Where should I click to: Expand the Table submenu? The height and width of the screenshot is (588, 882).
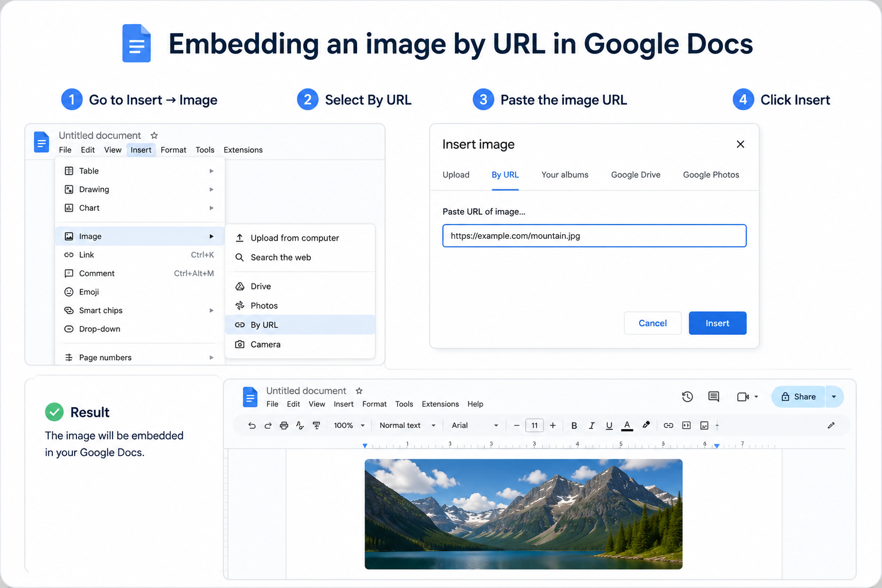(x=140, y=171)
